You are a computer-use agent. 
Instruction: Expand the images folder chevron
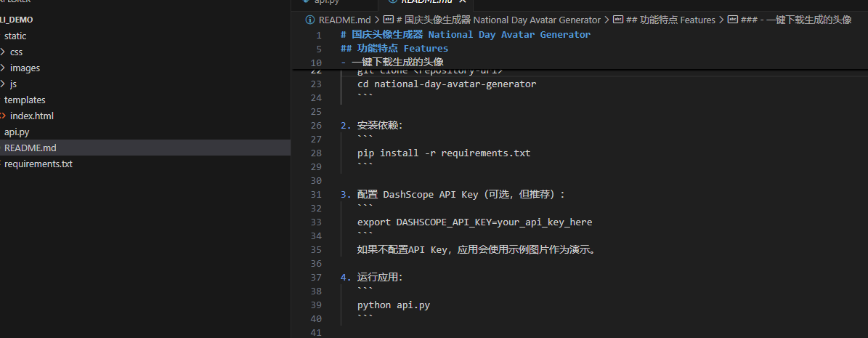(x=3, y=68)
